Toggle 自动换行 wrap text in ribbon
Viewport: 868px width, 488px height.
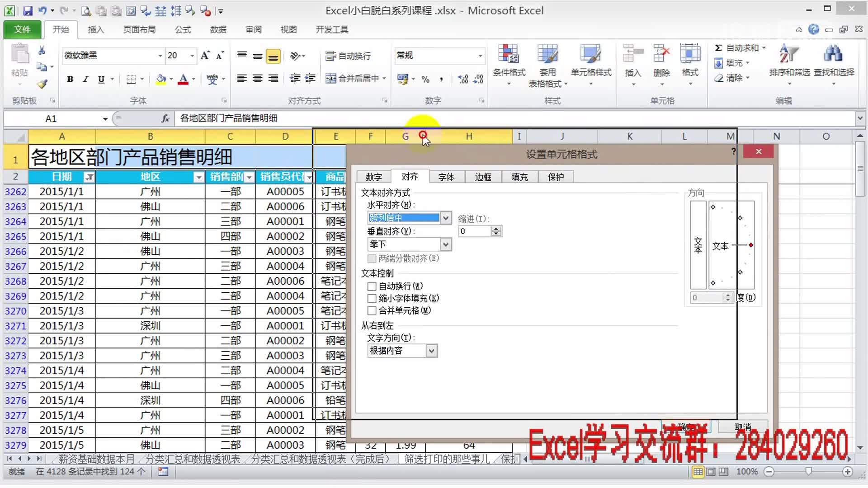coord(348,56)
